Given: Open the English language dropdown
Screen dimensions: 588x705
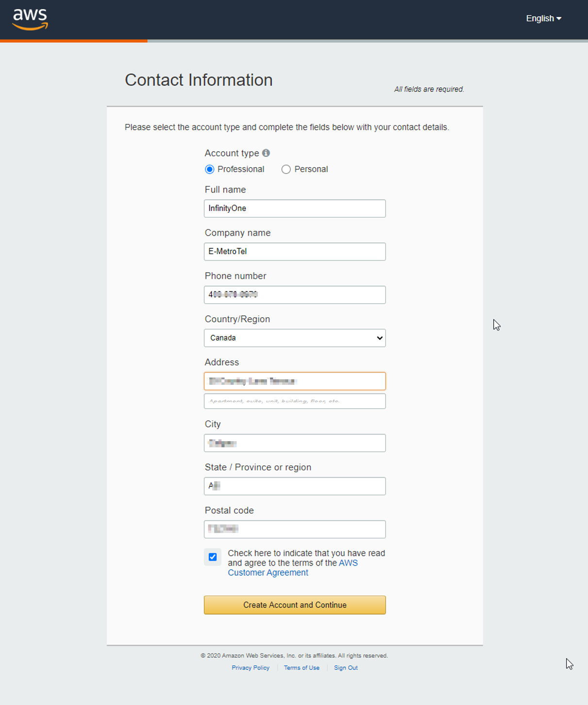Looking at the screenshot, I should (543, 18).
